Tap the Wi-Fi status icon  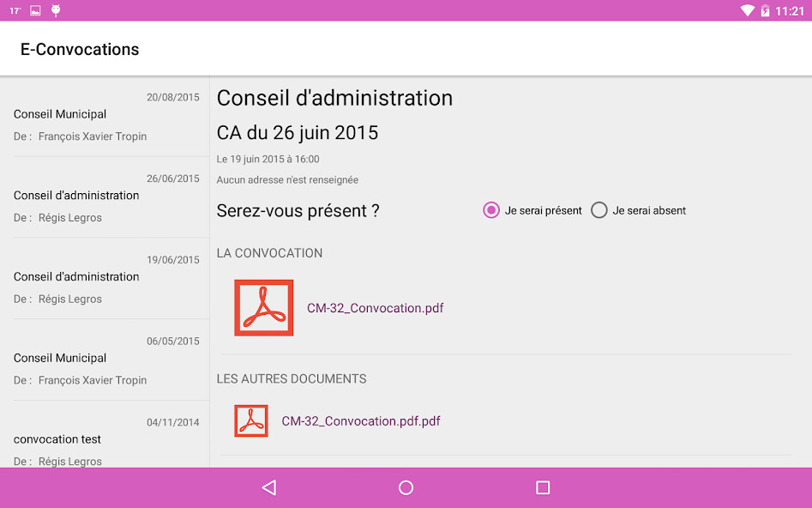[x=747, y=10]
